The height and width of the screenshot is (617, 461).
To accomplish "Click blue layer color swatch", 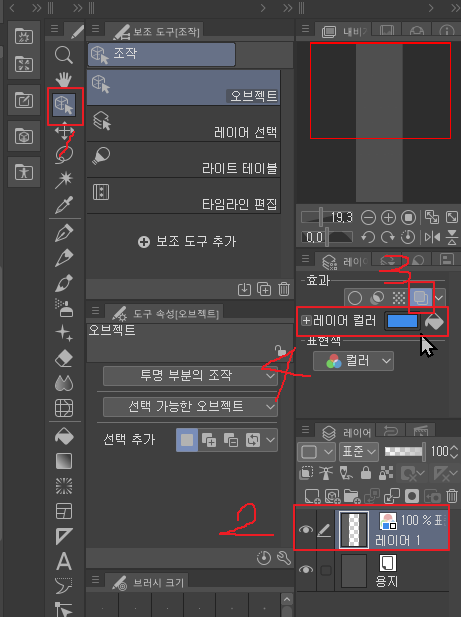I will [402, 321].
